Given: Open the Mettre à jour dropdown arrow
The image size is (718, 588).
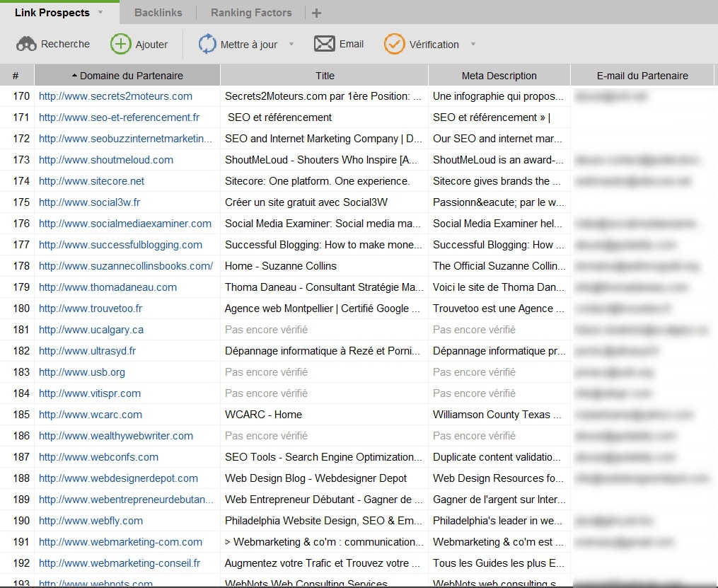Looking at the screenshot, I should coord(291,45).
